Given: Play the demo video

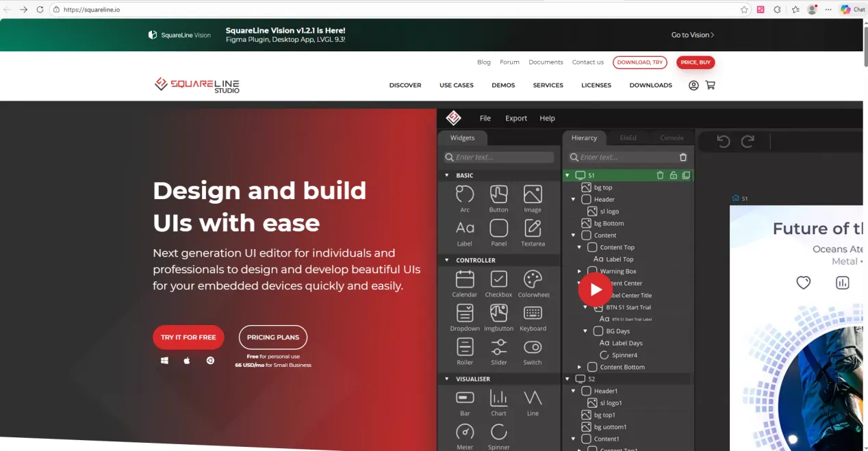Looking at the screenshot, I should click(x=596, y=289).
